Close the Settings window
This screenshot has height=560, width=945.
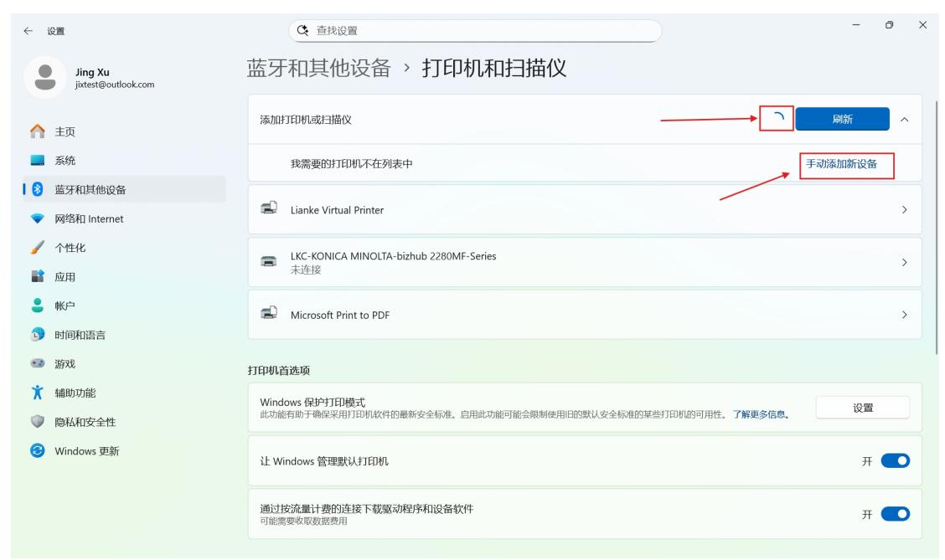(x=922, y=24)
